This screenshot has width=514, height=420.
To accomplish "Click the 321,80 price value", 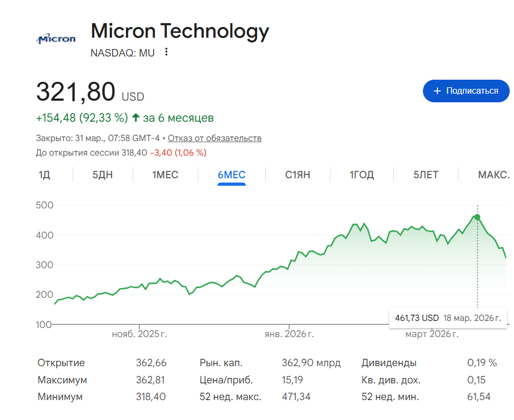I will click(75, 92).
